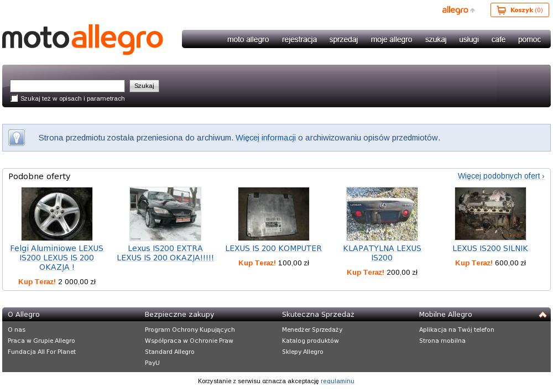
Task: Open 'Praca w Grupie Allegro' footer link
Action: click(41, 341)
